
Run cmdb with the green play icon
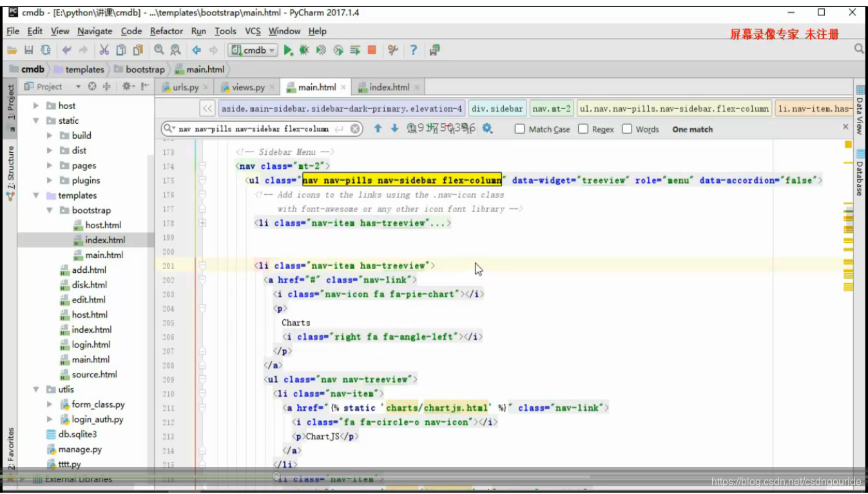tap(288, 50)
